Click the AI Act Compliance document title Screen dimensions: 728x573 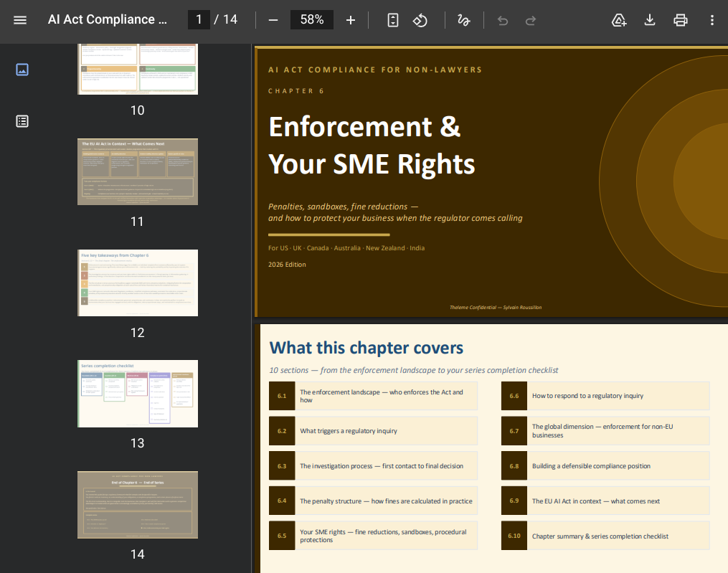click(x=108, y=19)
